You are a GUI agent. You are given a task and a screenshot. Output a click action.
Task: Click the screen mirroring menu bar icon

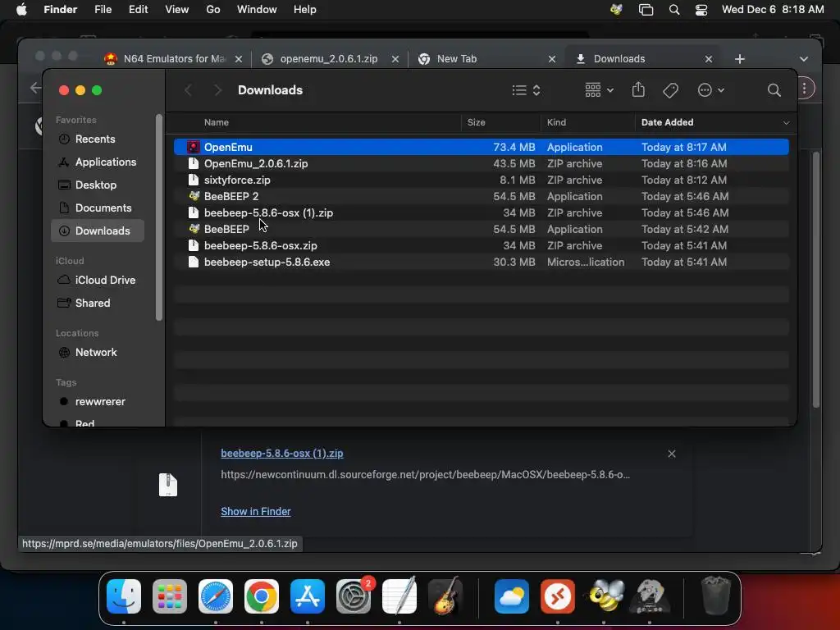point(646,10)
